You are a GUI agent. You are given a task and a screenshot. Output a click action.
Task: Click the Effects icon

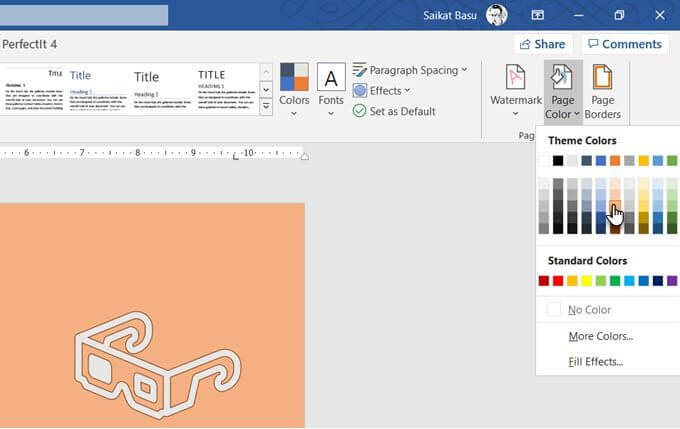[360, 91]
